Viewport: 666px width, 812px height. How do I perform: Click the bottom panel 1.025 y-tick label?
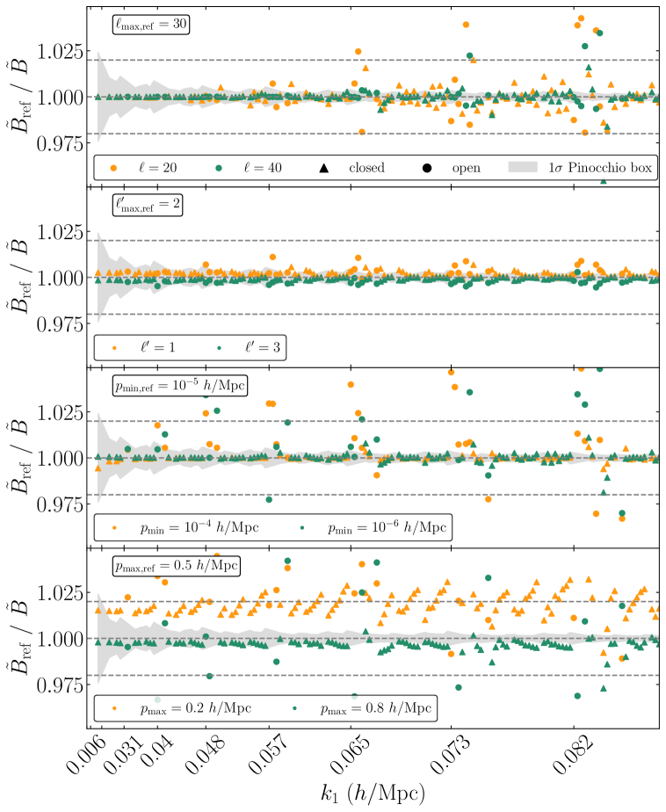pos(60,593)
